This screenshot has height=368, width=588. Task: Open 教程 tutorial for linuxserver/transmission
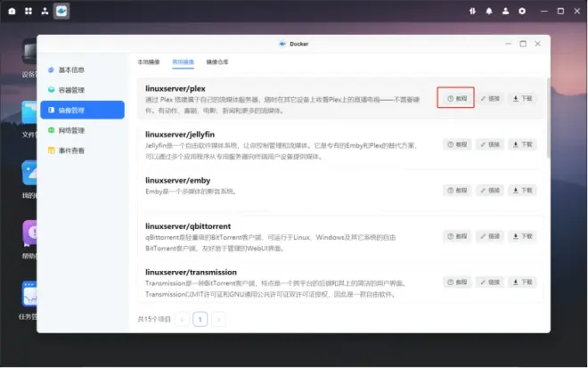[457, 282]
